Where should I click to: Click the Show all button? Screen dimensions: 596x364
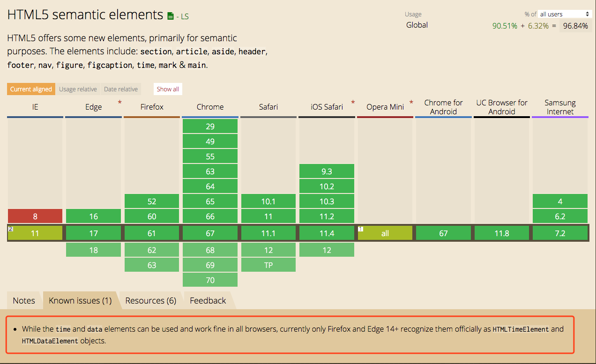point(168,89)
